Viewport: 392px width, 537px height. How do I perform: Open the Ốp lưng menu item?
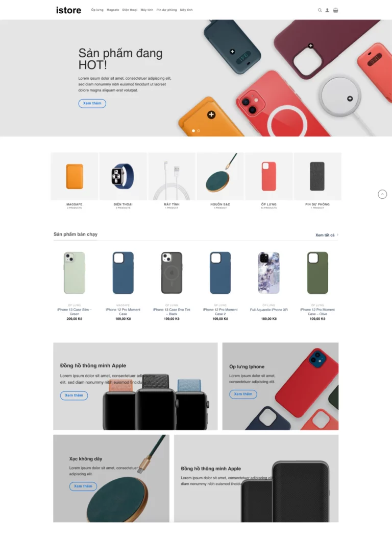point(97,10)
